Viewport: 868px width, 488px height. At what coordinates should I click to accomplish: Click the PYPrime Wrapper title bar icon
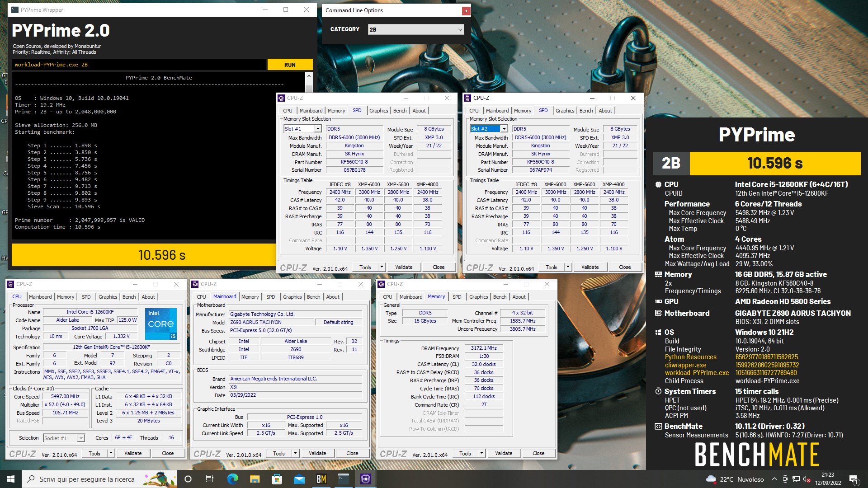[15, 9]
